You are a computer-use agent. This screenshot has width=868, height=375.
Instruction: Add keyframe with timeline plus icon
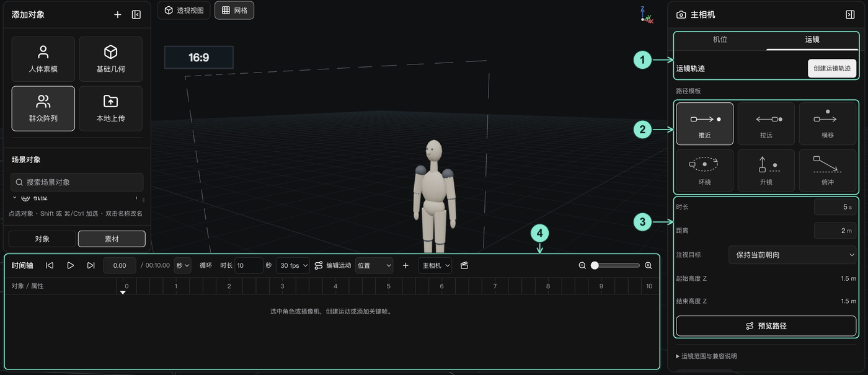tap(405, 265)
